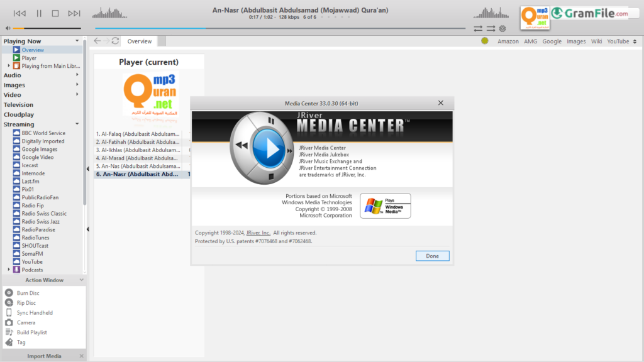Viewport: 644px width, 362px height.
Task: Expand the Podcasts node
Action: tap(9, 270)
